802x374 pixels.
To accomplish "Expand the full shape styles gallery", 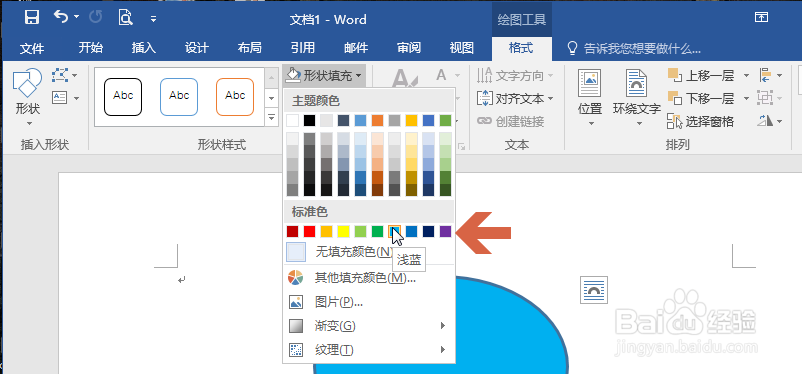I will coord(272,117).
